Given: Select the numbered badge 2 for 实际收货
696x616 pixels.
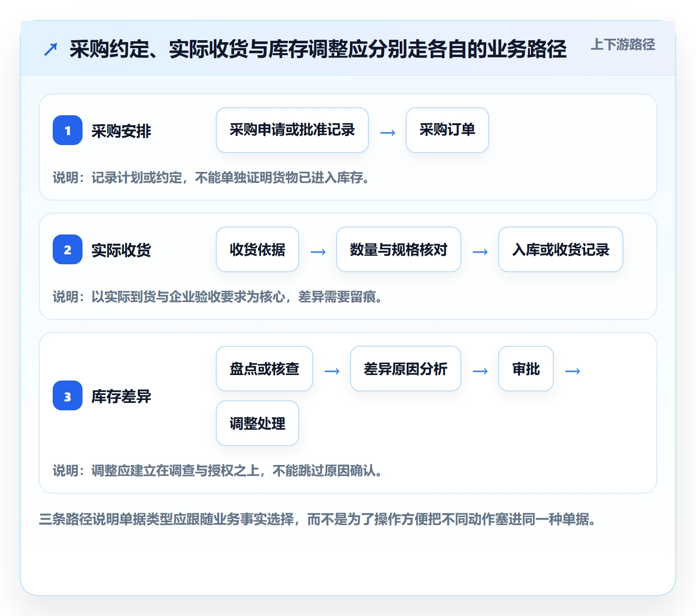Looking at the screenshot, I should coord(68,249).
